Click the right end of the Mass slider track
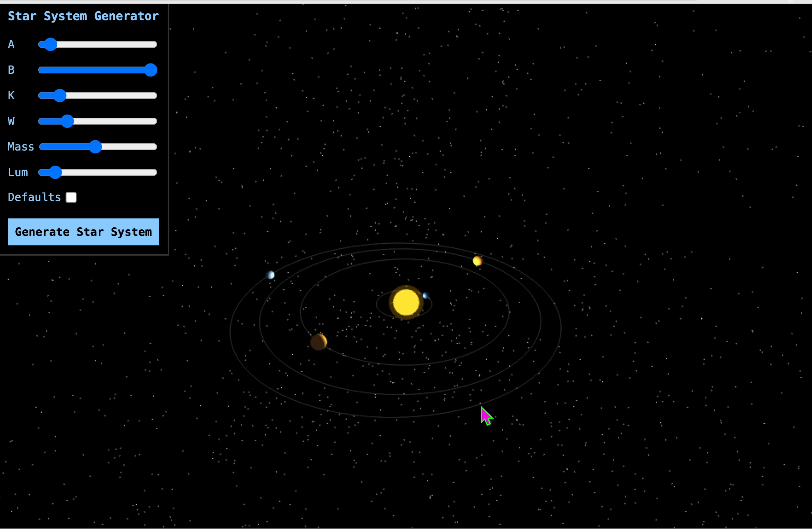Image resolution: width=812 pixels, height=529 pixels. point(155,147)
